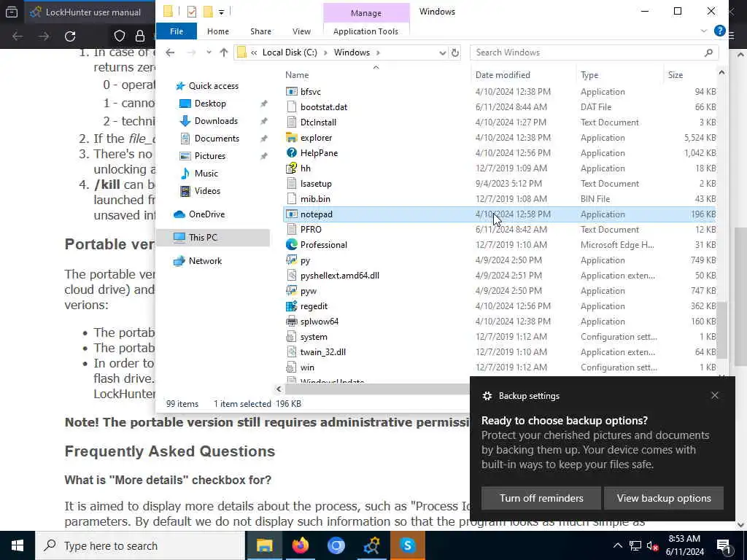This screenshot has width=747, height=560.
Task: Toggle the pin next to Documents
Action: [263, 139]
